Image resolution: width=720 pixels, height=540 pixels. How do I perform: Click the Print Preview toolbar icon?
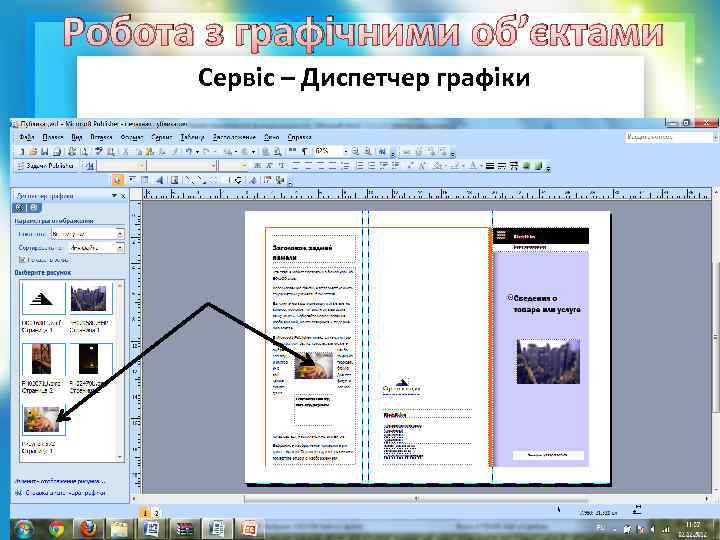coord(84,152)
